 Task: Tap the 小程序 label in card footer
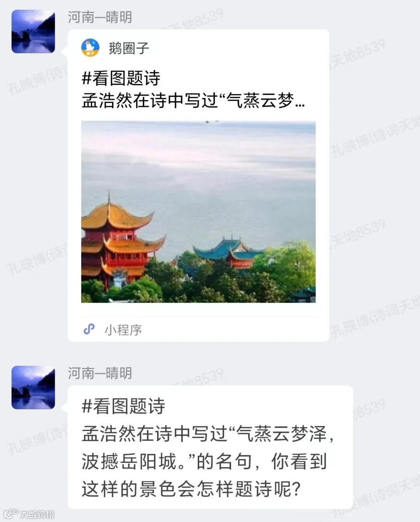tap(123, 330)
